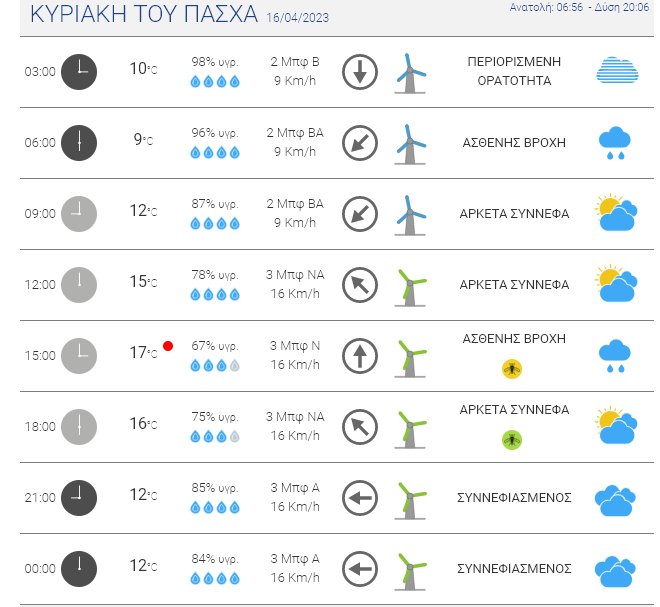Click the green mosquito badge at 18:00

[512, 440]
